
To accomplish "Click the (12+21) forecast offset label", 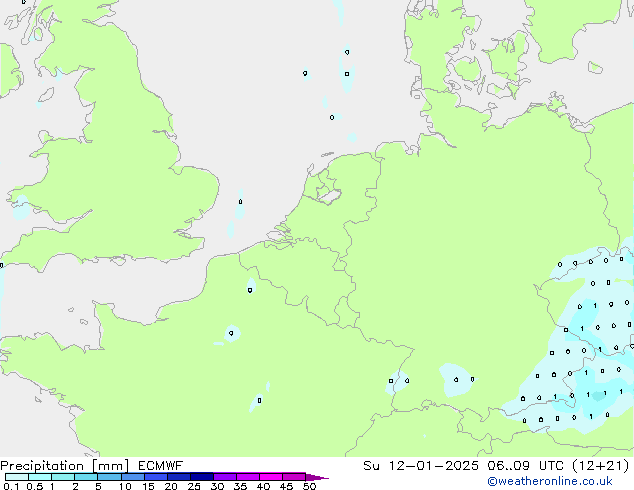I will pyautogui.click(x=600, y=465).
